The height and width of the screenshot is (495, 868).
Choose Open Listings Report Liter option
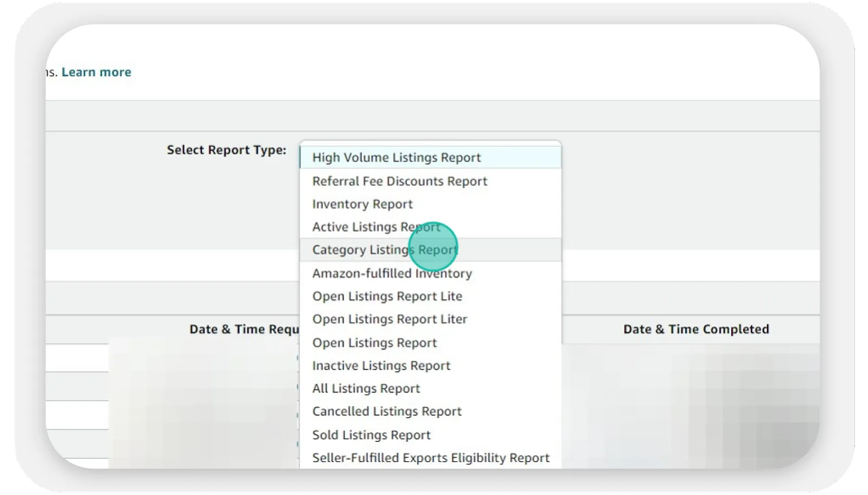click(x=389, y=319)
